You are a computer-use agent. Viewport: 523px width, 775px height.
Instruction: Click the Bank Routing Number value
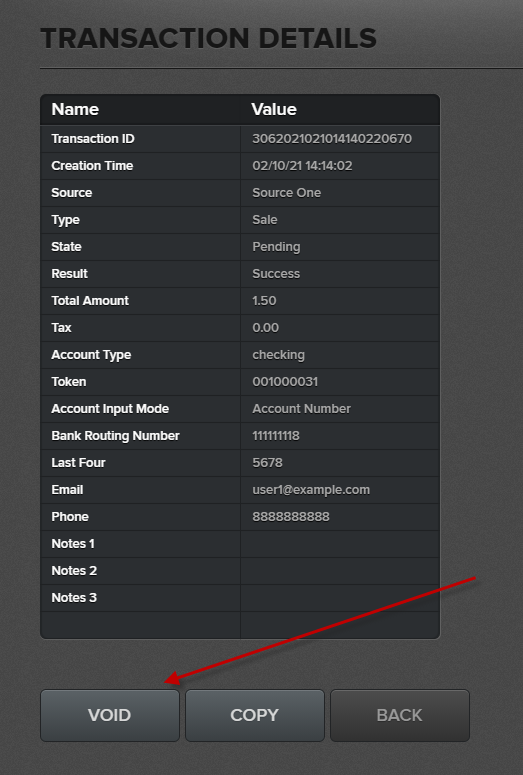pyautogui.click(x=276, y=435)
